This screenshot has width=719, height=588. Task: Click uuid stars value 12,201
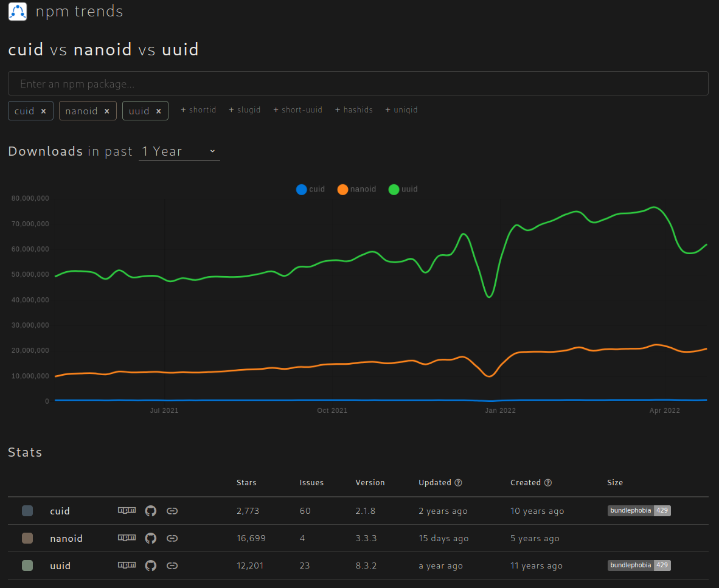tap(250, 566)
